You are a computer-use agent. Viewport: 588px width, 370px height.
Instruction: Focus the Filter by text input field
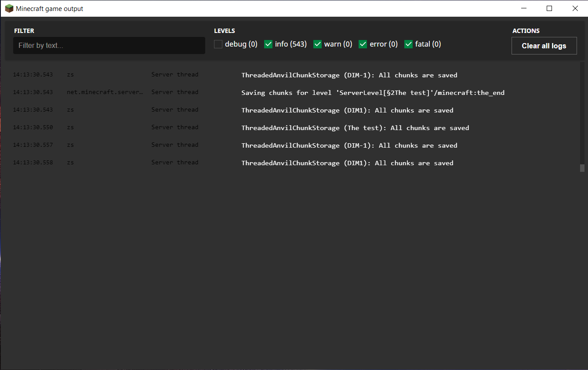109,45
